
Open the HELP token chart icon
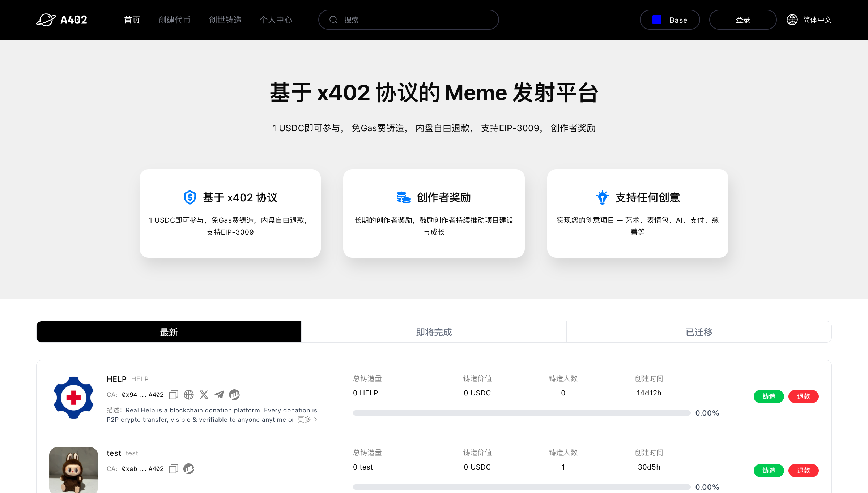click(x=234, y=395)
